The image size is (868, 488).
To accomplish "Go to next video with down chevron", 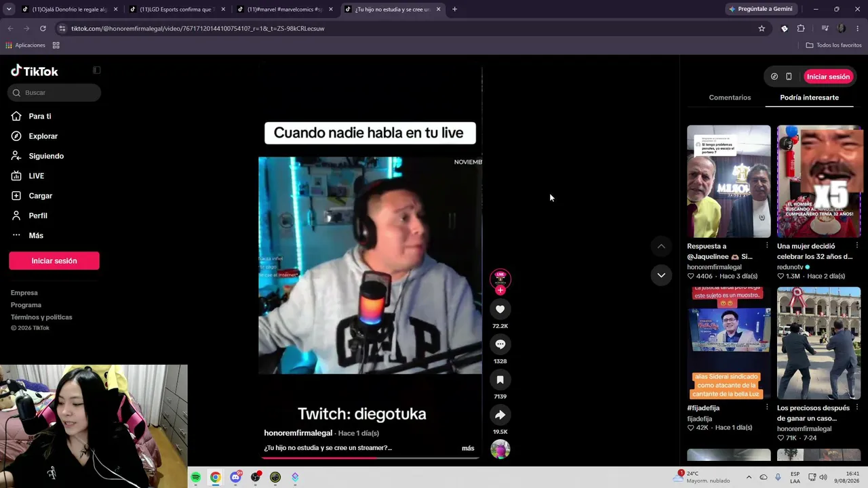I will click(661, 275).
